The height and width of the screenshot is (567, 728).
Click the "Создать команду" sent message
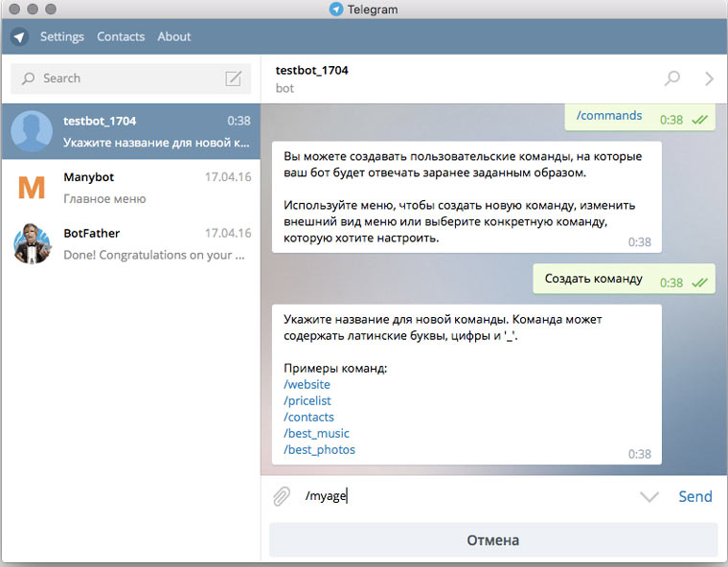(x=624, y=279)
